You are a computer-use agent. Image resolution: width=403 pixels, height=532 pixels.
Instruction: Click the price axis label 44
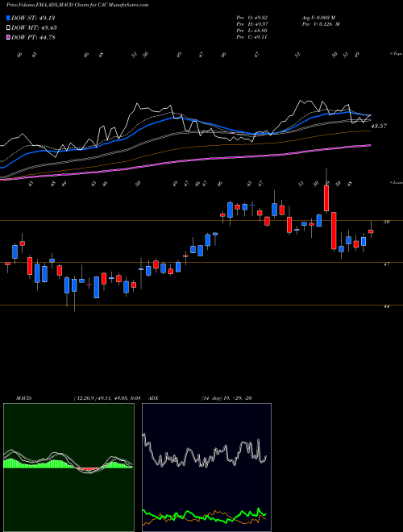386,306
